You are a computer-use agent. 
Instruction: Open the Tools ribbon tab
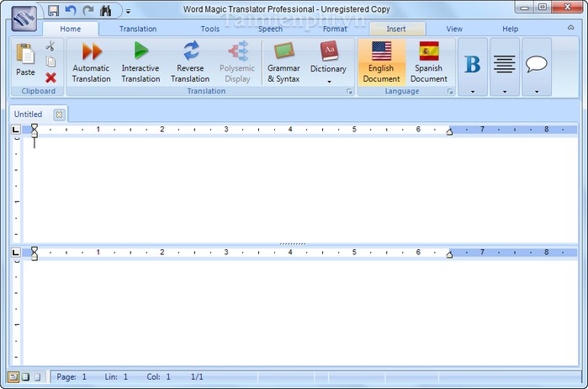click(210, 29)
